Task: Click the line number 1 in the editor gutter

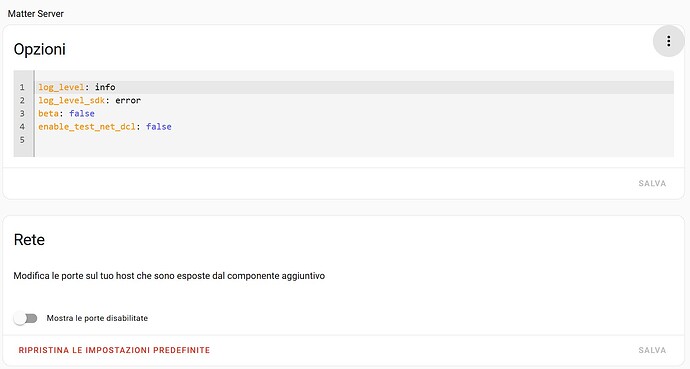Action: pos(22,87)
